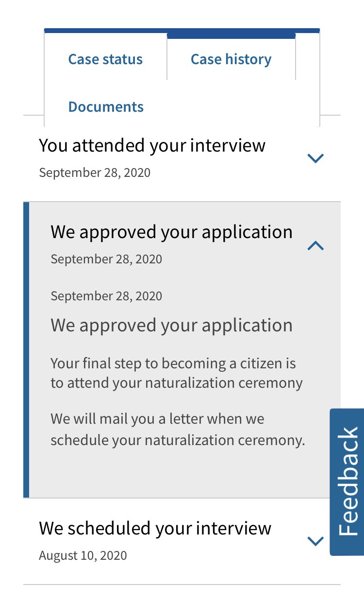Screen dimensions: 364x603
Task: Click the blue left bar of expanded item
Action: pos(26,350)
